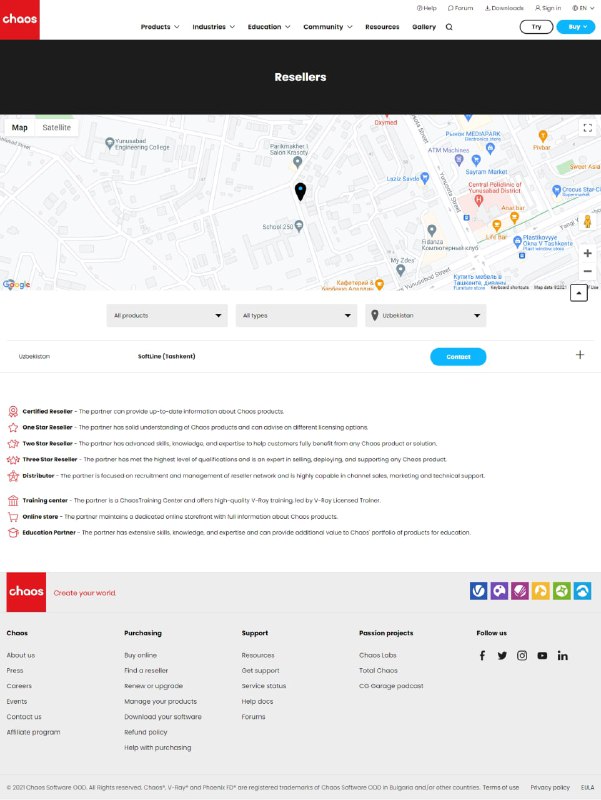Open the All types filter dropdown
The image size is (601, 800).
click(296, 315)
